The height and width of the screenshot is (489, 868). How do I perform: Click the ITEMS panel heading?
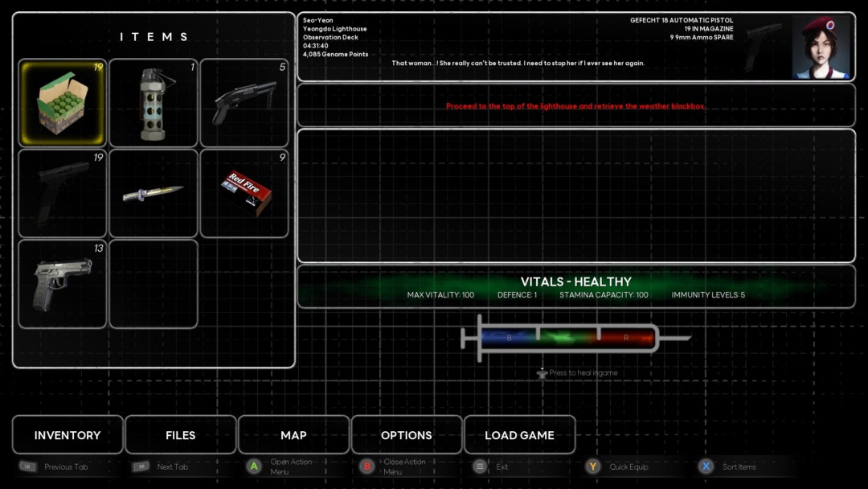[x=154, y=37]
